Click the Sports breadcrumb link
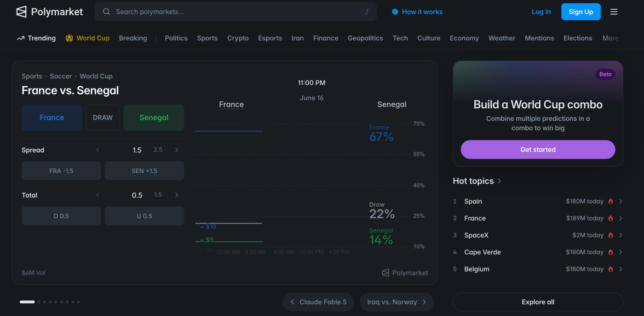644x316 pixels. (32, 76)
